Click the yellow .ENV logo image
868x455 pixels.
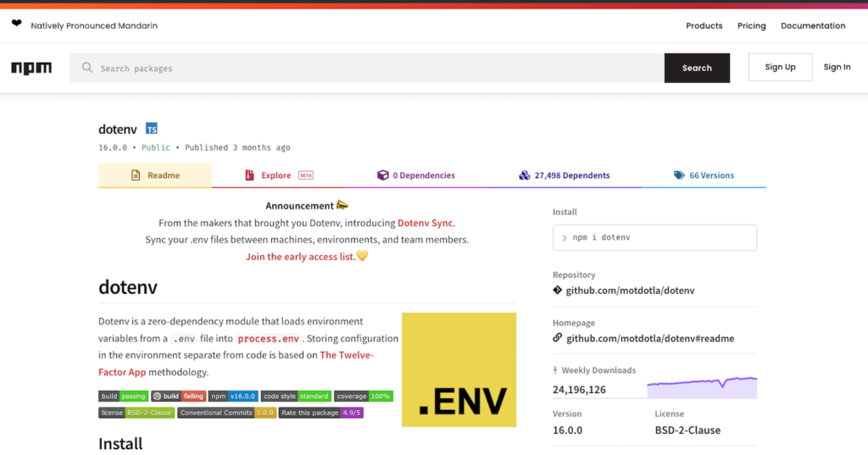(x=459, y=369)
